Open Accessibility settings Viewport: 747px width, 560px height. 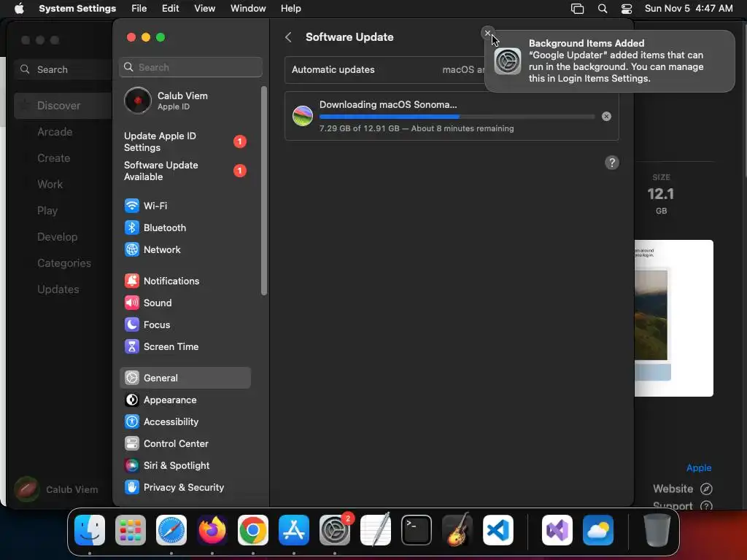click(185, 422)
